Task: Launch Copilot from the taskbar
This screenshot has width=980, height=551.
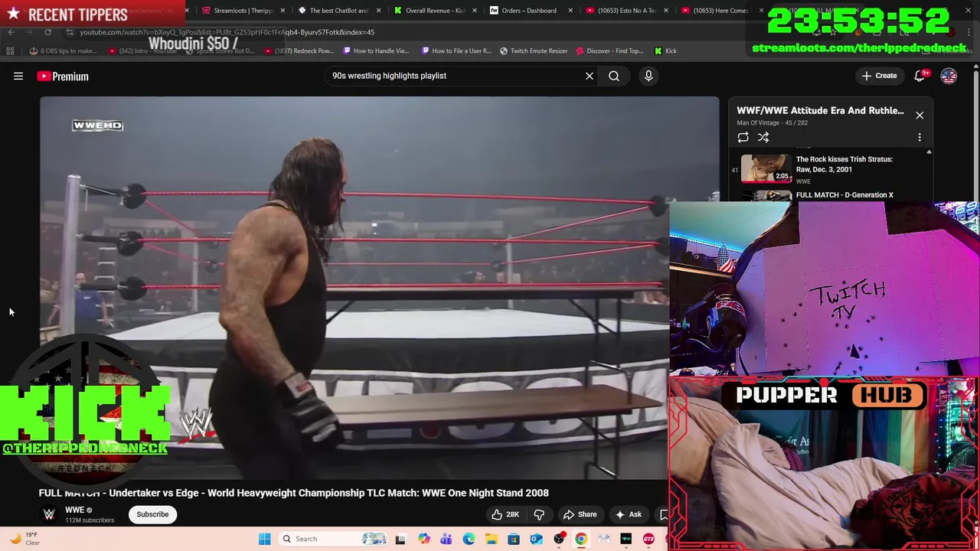Action: point(423,539)
